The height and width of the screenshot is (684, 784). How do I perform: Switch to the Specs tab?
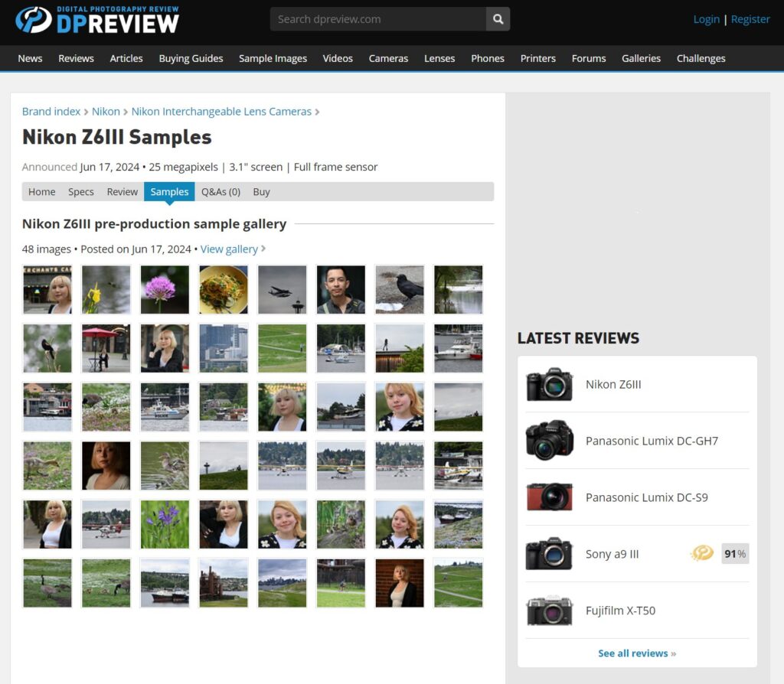click(81, 192)
